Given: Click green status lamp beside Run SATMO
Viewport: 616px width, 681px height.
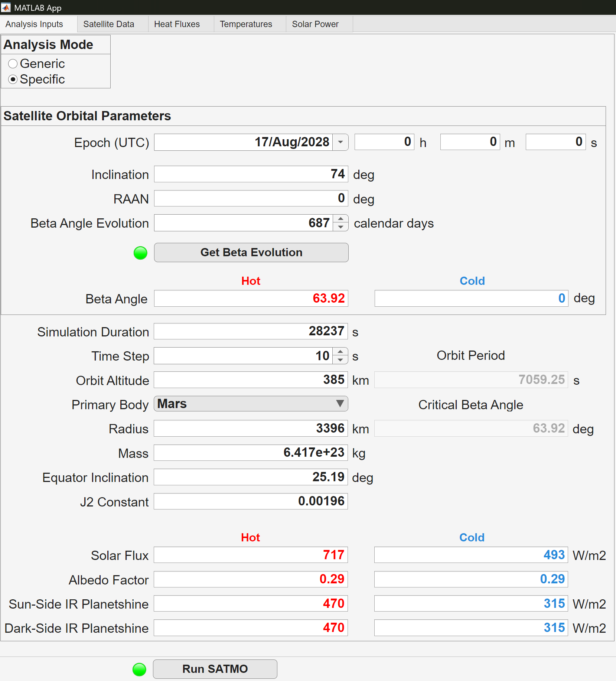Looking at the screenshot, I should click(x=139, y=669).
